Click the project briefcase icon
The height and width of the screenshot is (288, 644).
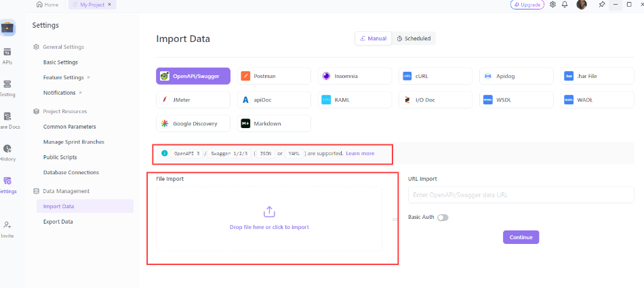(7, 28)
